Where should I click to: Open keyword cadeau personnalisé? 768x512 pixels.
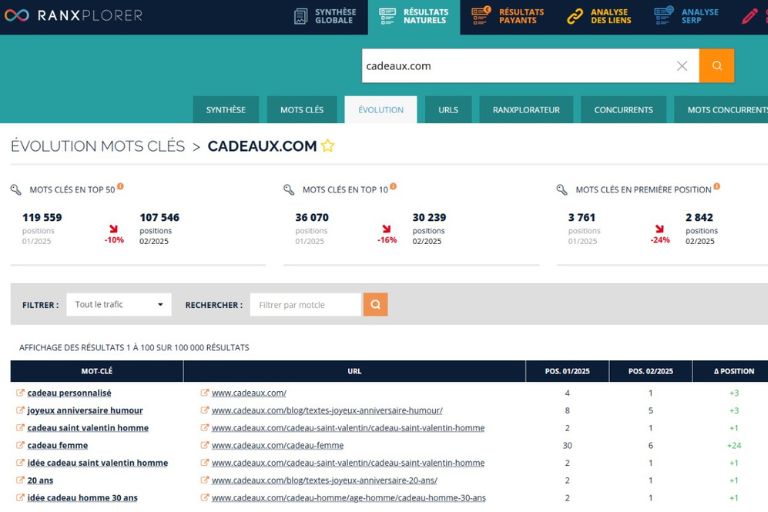[x=69, y=393]
